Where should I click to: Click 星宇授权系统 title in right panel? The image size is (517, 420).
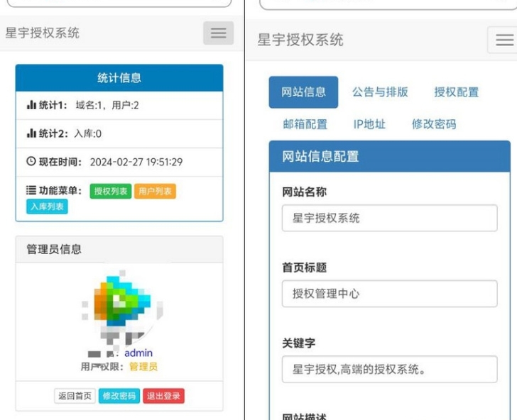click(300, 40)
